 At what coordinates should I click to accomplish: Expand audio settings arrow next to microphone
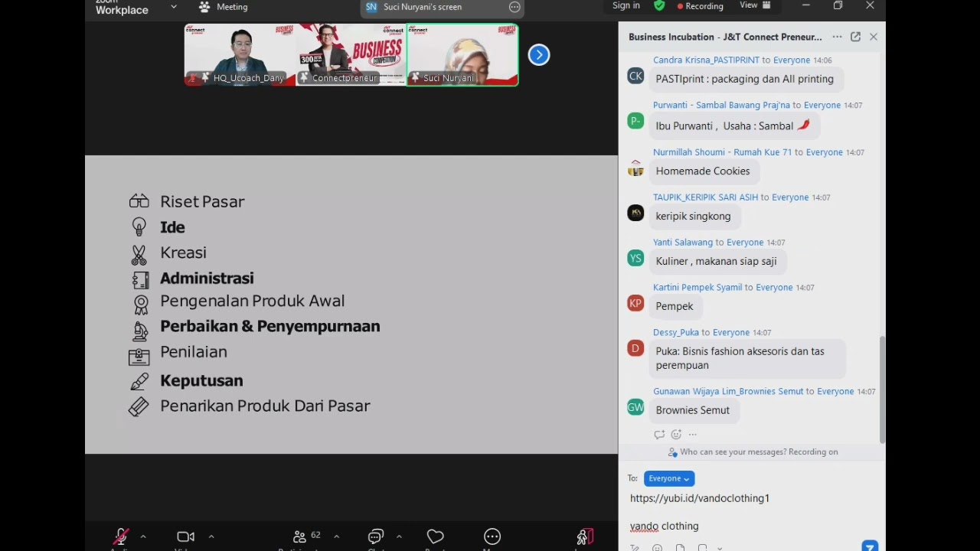pyautogui.click(x=143, y=536)
